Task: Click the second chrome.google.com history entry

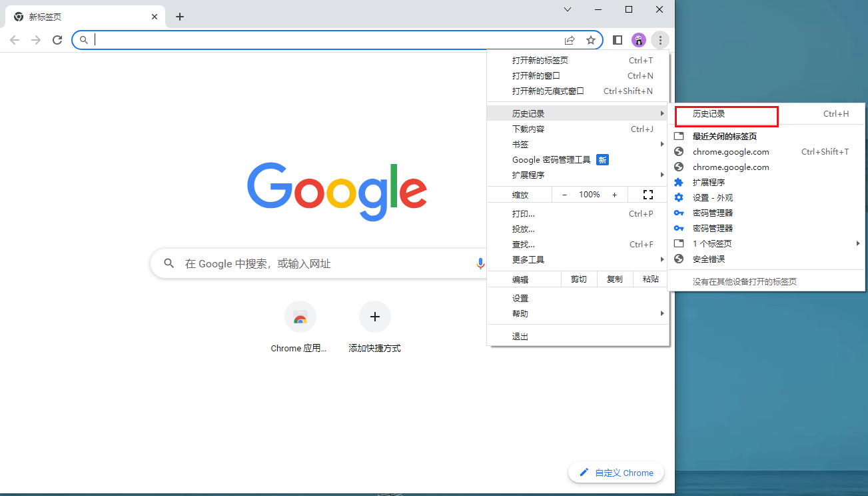Action: pos(766,167)
